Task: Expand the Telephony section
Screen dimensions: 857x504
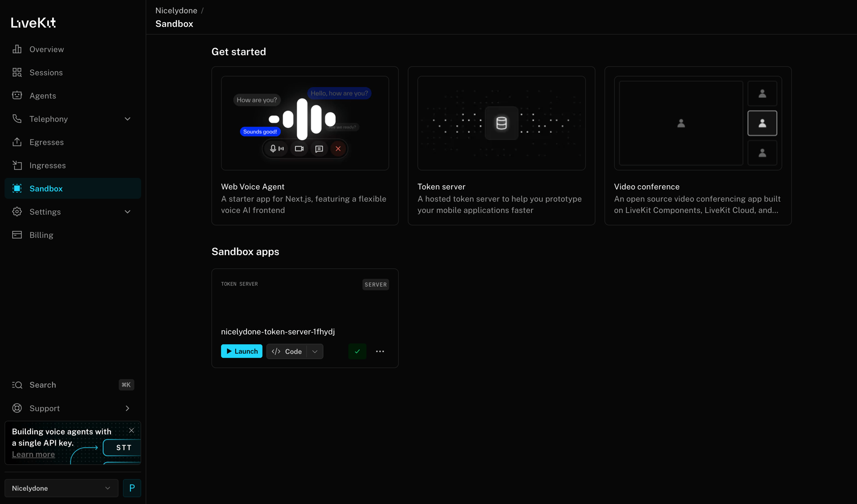Action: click(x=128, y=119)
